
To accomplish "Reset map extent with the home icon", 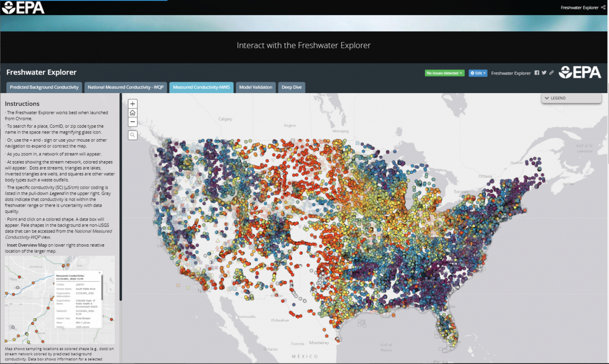I will pos(132,113).
